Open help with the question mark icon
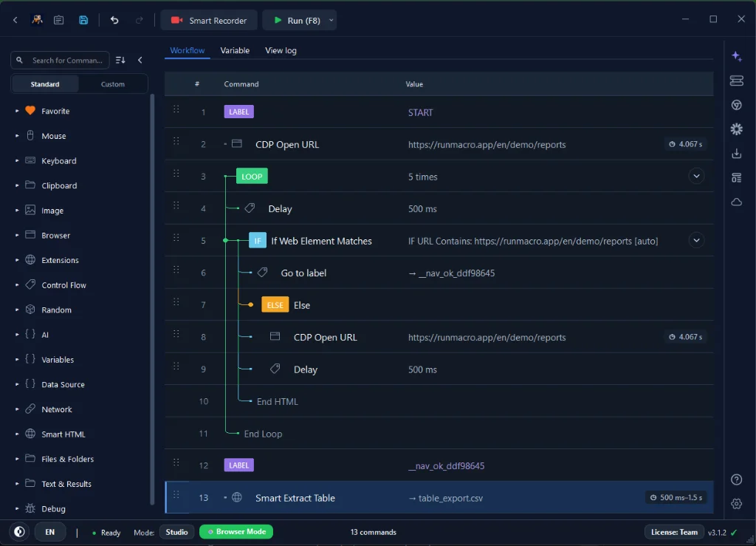756x546 pixels. coord(736,480)
